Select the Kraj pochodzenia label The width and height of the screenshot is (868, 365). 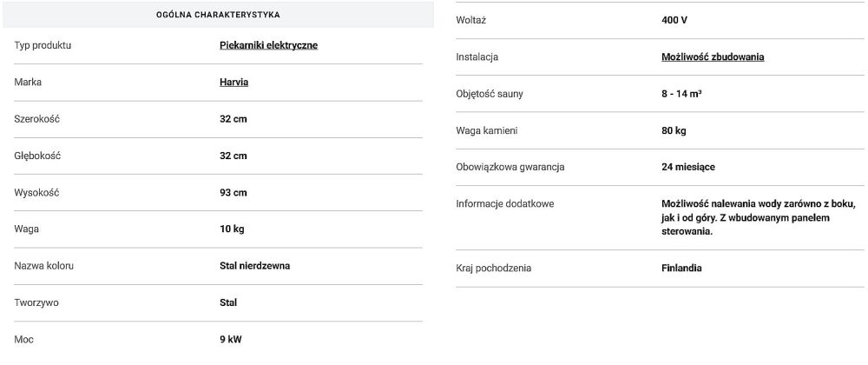(493, 269)
